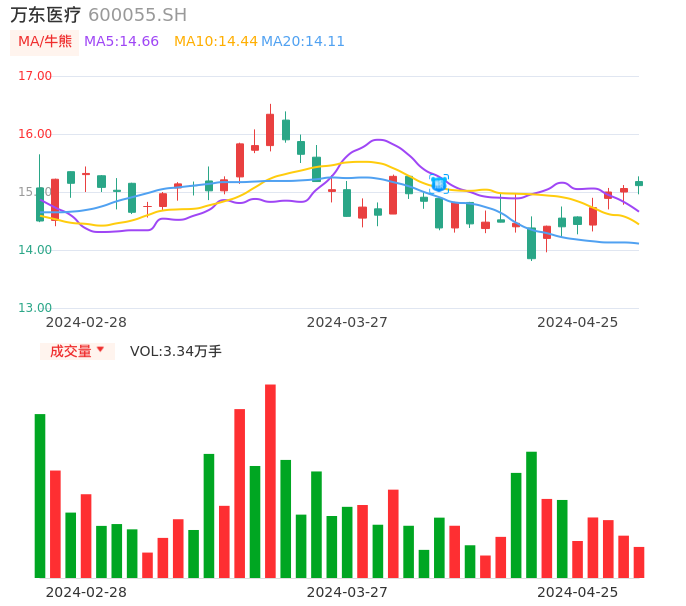This screenshot has width=686, height=606.
Task: Click the MA20:14.11 legend label
Action: click(x=303, y=42)
